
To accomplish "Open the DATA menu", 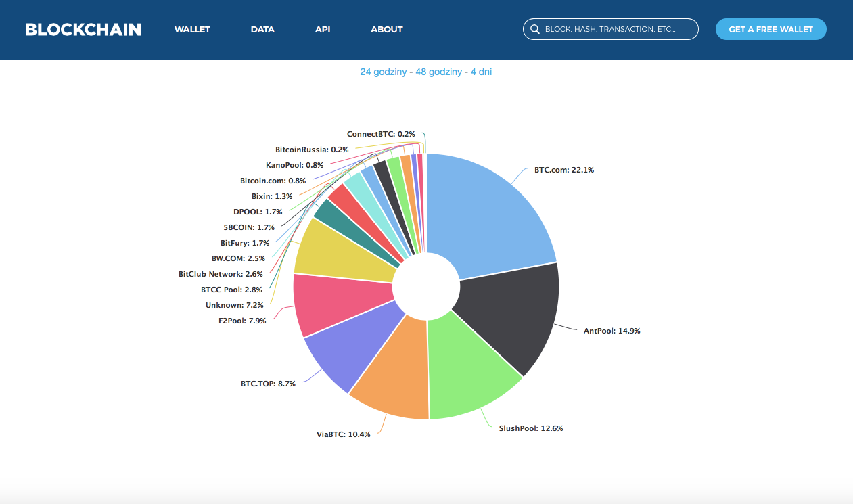I will click(x=262, y=30).
